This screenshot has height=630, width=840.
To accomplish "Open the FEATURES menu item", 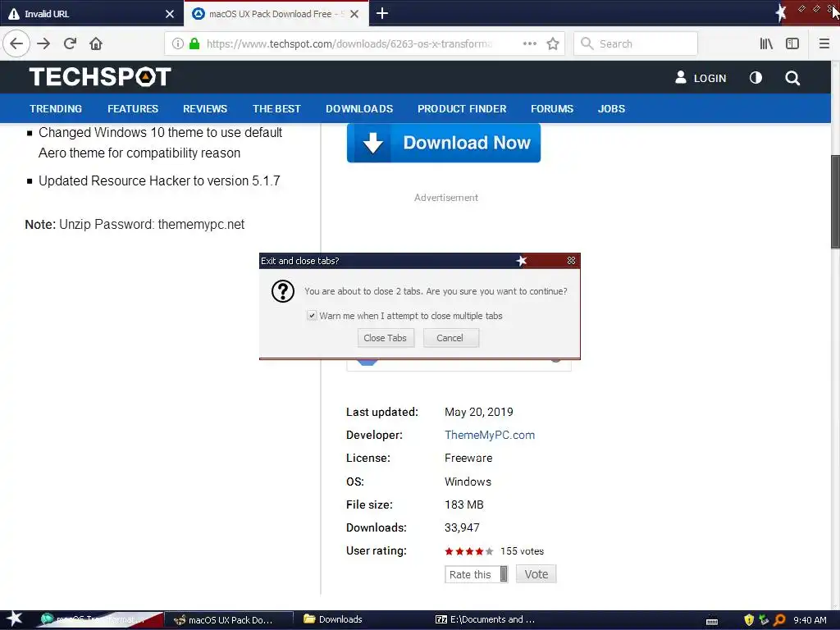I will [133, 109].
